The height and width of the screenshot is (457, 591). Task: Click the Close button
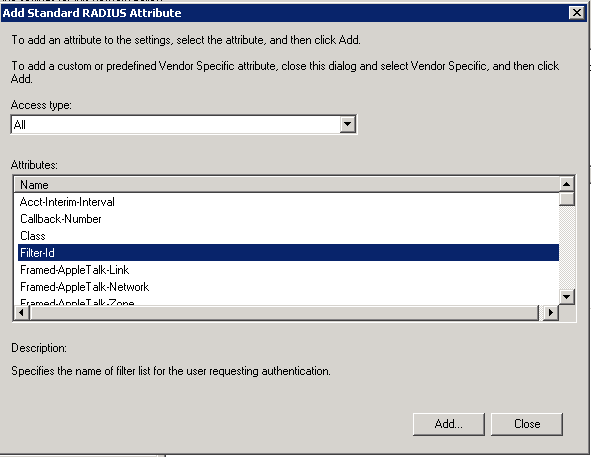tap(527, 424)
